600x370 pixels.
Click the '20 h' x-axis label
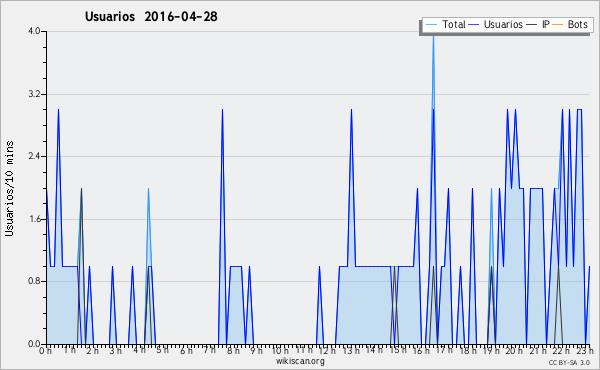tap(515, 351)
